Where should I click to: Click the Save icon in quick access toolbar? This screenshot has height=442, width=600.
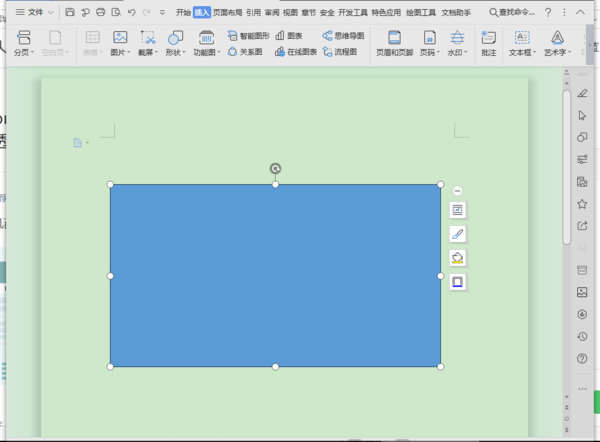[x=70, y=12]
